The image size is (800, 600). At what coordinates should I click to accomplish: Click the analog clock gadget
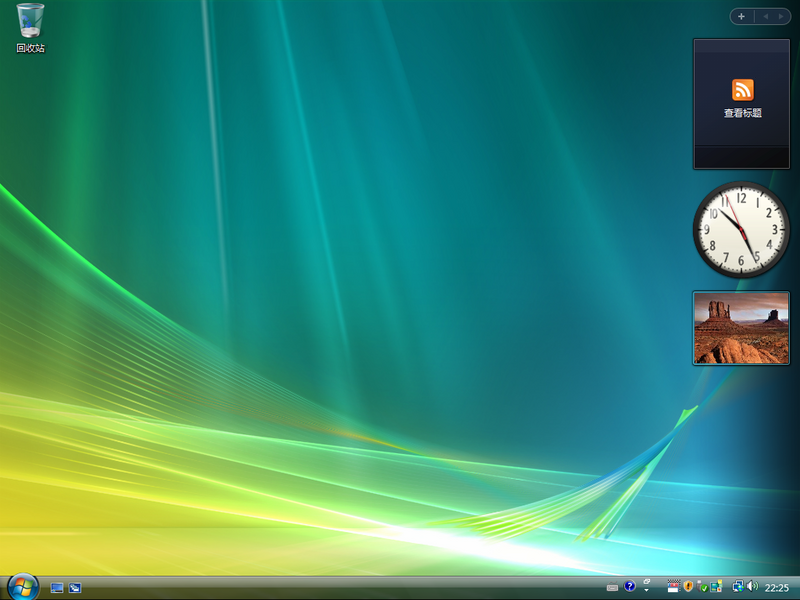tap(741, 230)
